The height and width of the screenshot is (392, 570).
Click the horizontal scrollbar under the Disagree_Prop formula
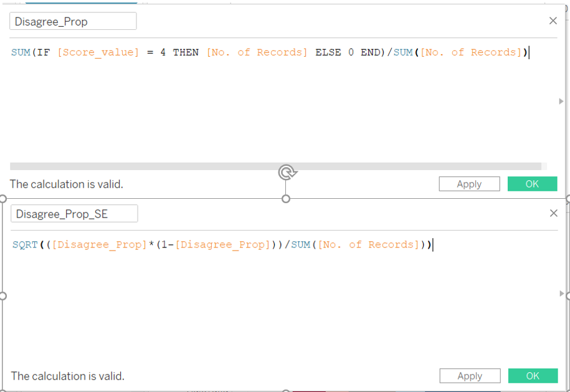tap(275, 166)
